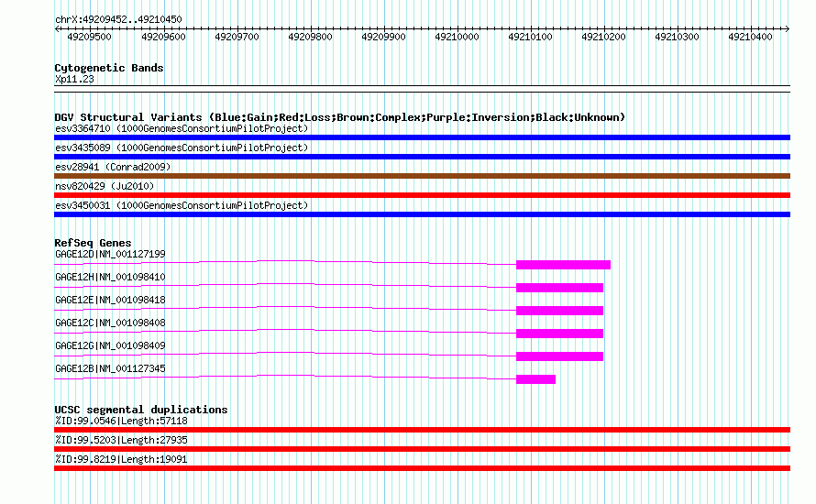Click ruler position 49209800
Image resolution: width=816 pixels, height=504 pixels.
click(x=310, y=37)
